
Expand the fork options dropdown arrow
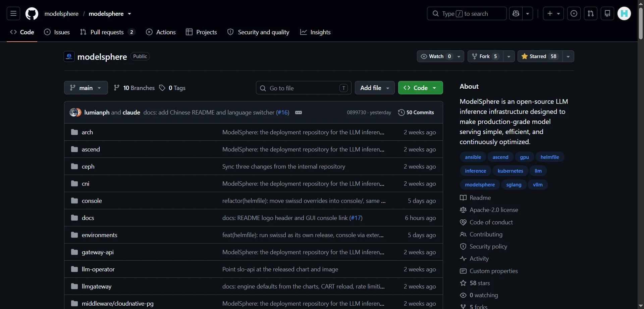click(x=509, y=56)
